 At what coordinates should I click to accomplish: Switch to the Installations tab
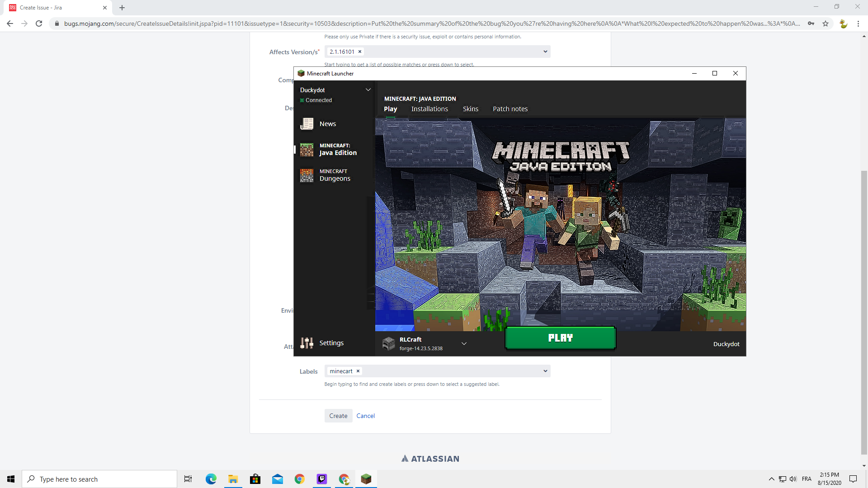click(429, 109)
